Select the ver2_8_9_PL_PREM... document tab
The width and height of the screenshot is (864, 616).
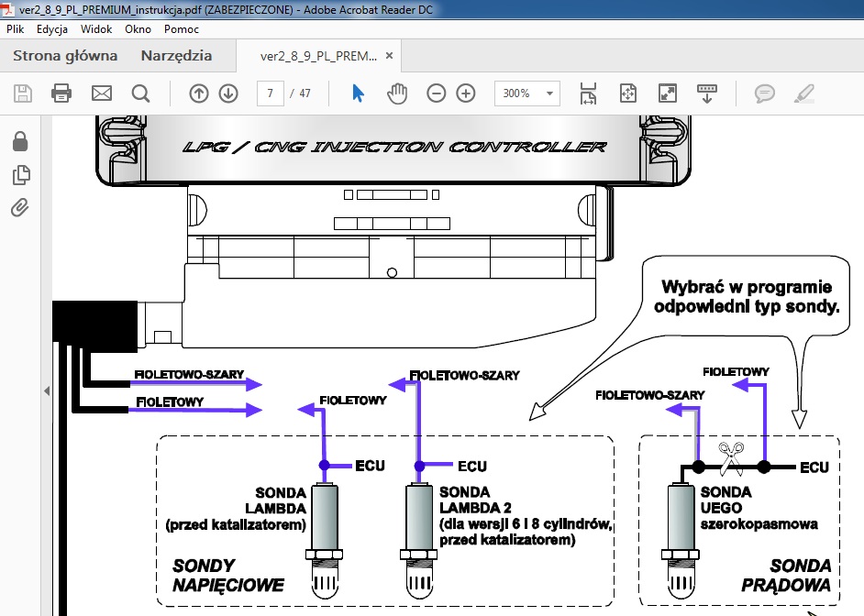[x=318, y=56]
